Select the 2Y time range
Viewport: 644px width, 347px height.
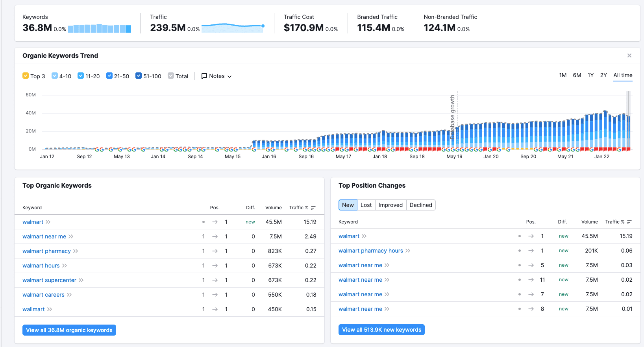click(x=603, y=75)
